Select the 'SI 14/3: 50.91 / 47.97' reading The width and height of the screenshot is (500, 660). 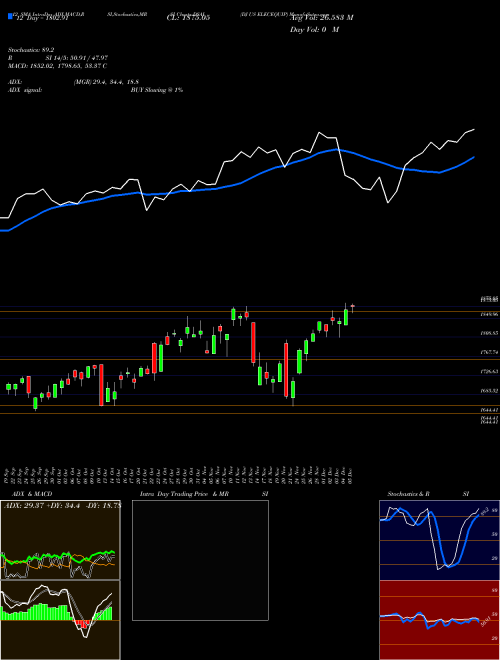77,58
